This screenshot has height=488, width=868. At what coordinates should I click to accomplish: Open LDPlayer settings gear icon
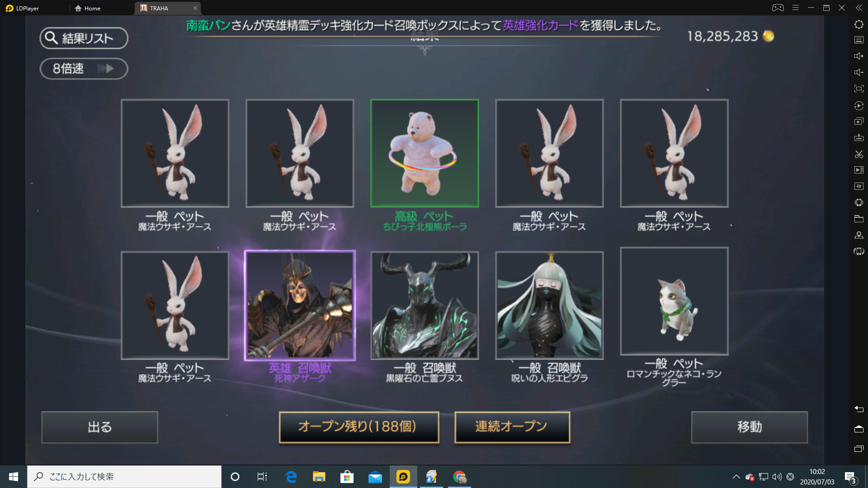[x=859, y=24]
